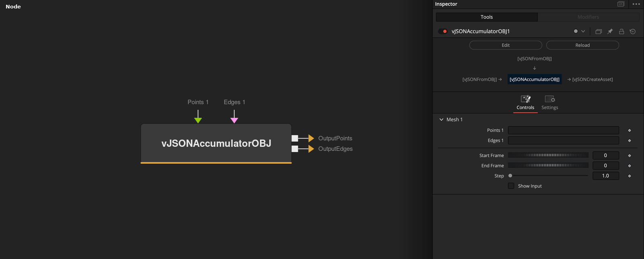Click the Reload button
644x259 pixels.
tap(582, 45)
